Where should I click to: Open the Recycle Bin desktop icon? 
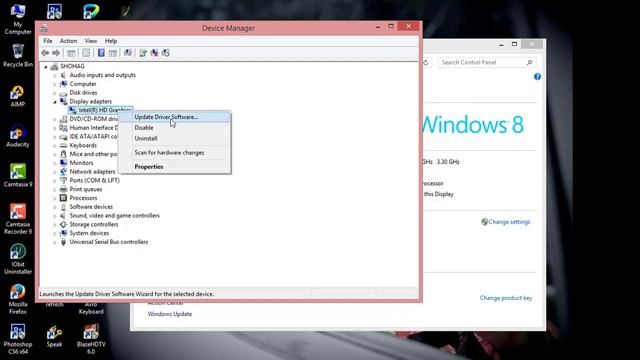[x=18, y=56]
